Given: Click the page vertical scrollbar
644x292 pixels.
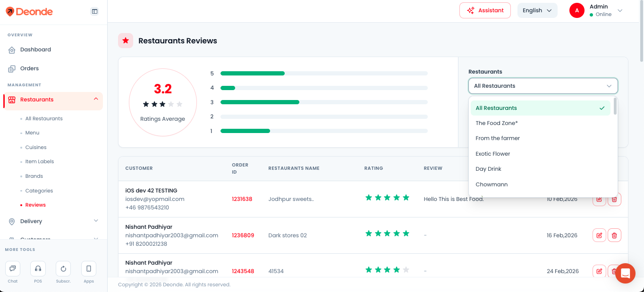Looking at the screenshot, I should (641, 31).
